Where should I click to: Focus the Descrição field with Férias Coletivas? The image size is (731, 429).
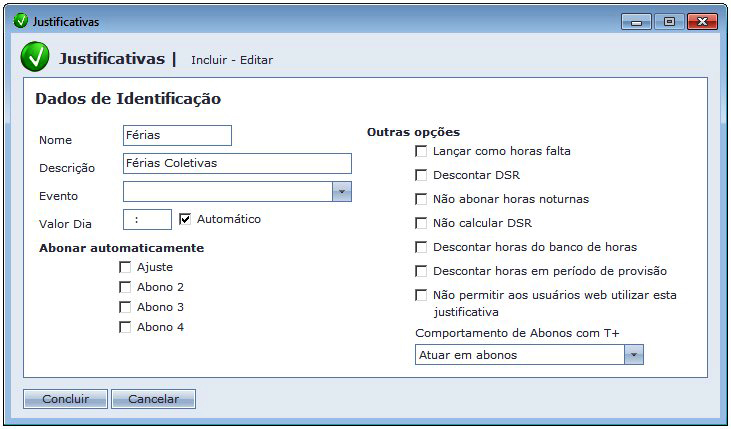pyautogui.click(x=237, y=163)
